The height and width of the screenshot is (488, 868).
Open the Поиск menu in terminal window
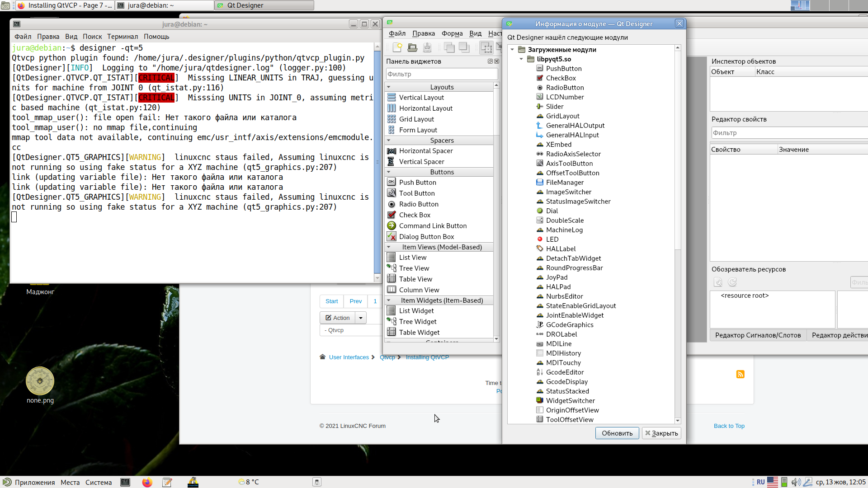coord(92,37)
